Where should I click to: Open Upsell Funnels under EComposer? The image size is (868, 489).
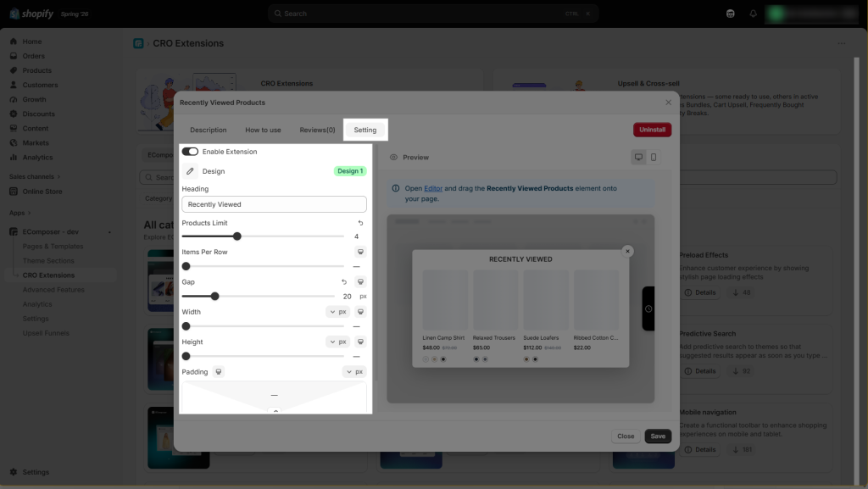pos(46,333)
